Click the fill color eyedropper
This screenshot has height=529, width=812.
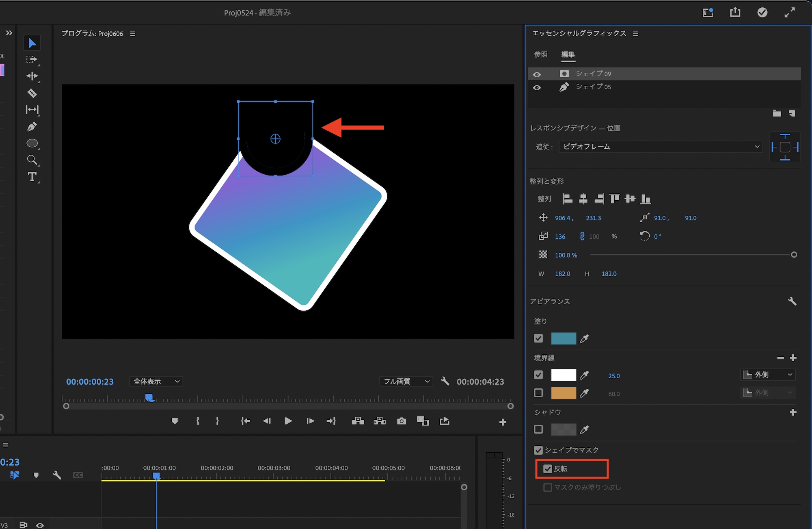(584, 338)
